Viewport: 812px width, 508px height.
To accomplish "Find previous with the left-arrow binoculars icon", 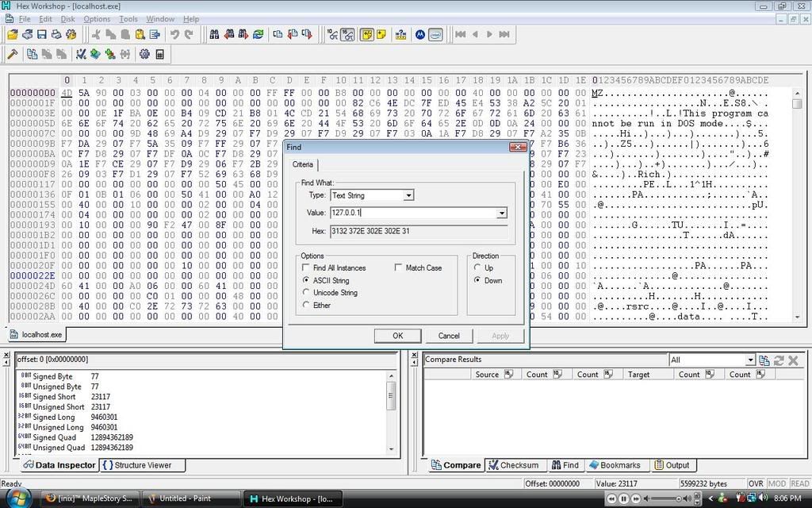I will click(x=229, y=35).
